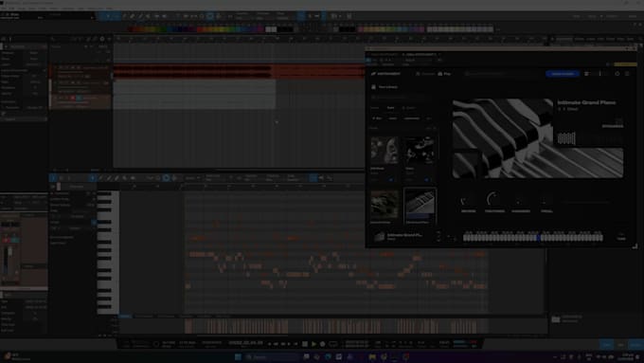Select the second preset thumbnail in the top row
This screenshot has width=644, height=363.
[420, 151]
